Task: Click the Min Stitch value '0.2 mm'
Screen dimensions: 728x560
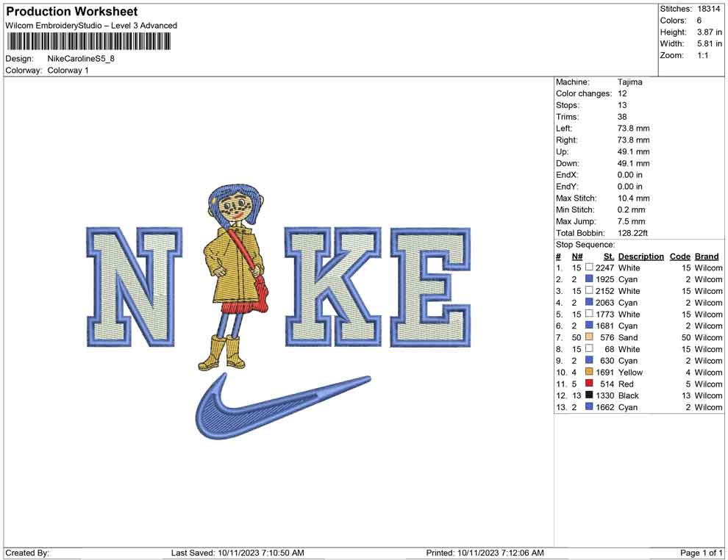Action: point(632,209)
